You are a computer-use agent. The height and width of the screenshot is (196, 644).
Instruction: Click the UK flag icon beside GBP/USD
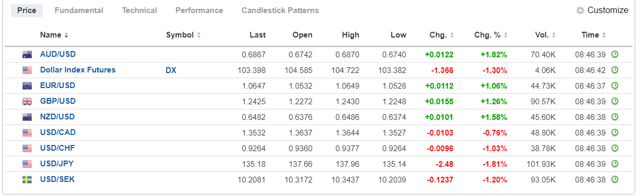[x=27, y=102]
